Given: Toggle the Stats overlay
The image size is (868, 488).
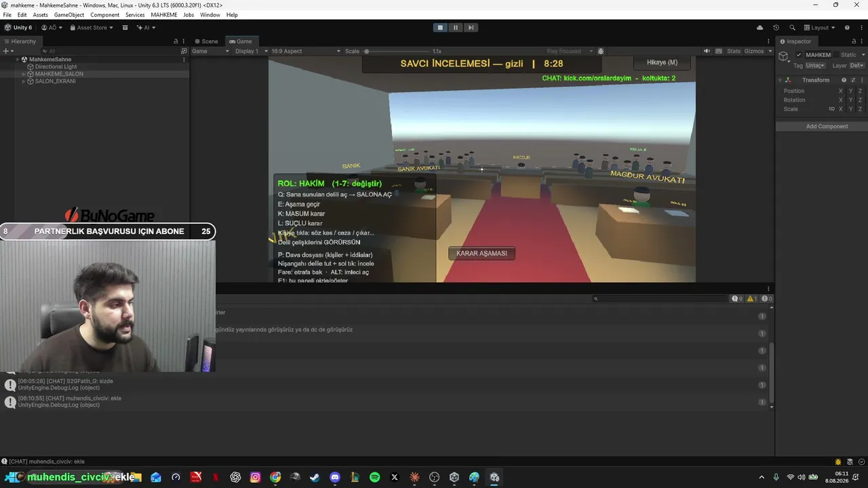Looking at the screenshot, I should [734, 51].
